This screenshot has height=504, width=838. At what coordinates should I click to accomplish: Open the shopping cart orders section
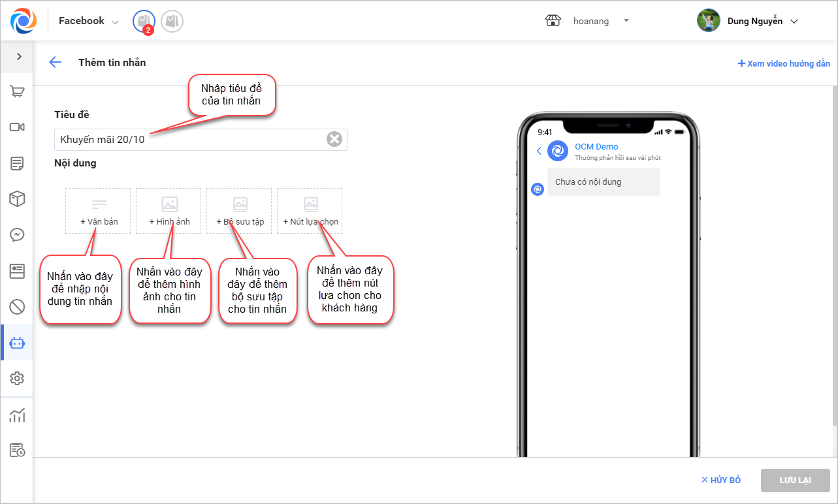click(x=17, y=91)
